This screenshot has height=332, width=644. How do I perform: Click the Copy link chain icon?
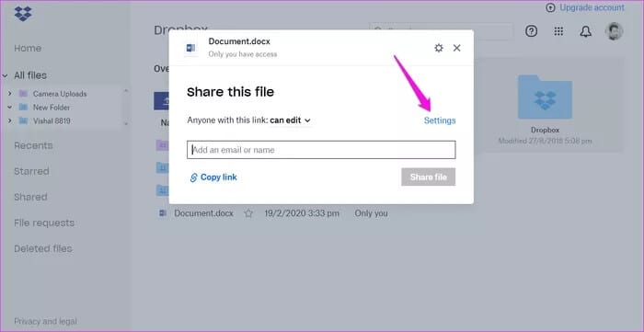point(193,177)
